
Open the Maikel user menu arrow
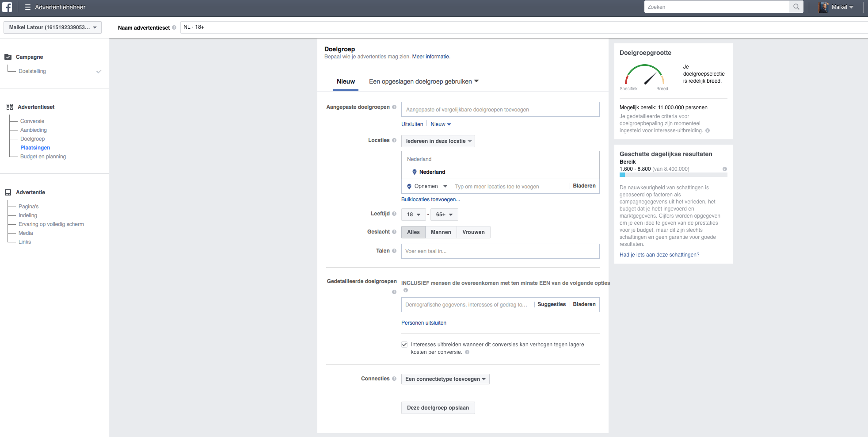[x=851, y=7]
